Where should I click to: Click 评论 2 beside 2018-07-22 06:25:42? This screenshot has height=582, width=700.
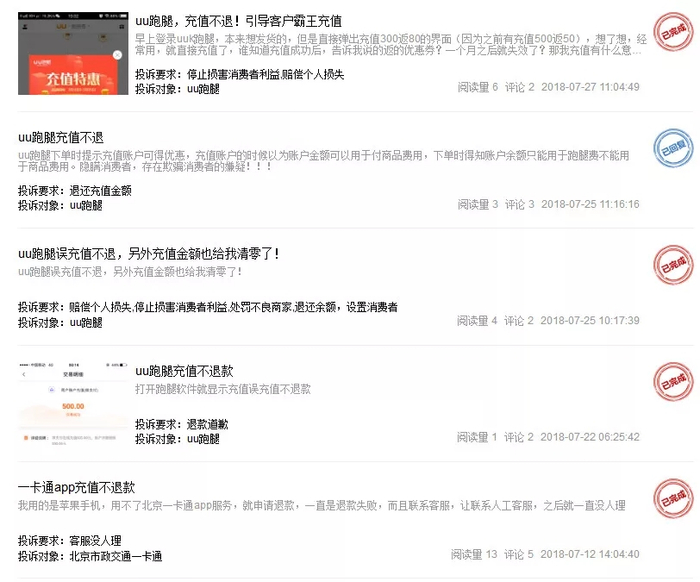(x=519, y=437)
